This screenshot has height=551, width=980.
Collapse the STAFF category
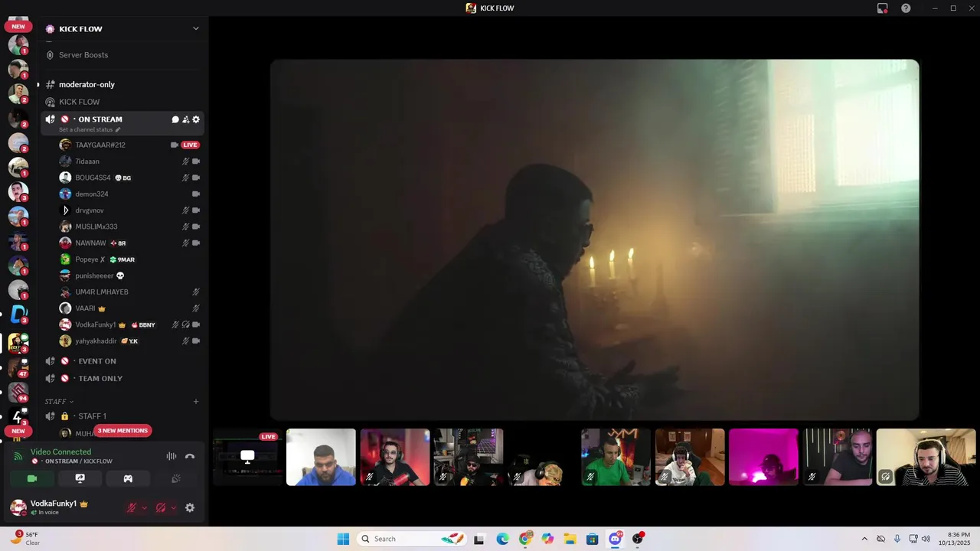(x=59, y=401)
